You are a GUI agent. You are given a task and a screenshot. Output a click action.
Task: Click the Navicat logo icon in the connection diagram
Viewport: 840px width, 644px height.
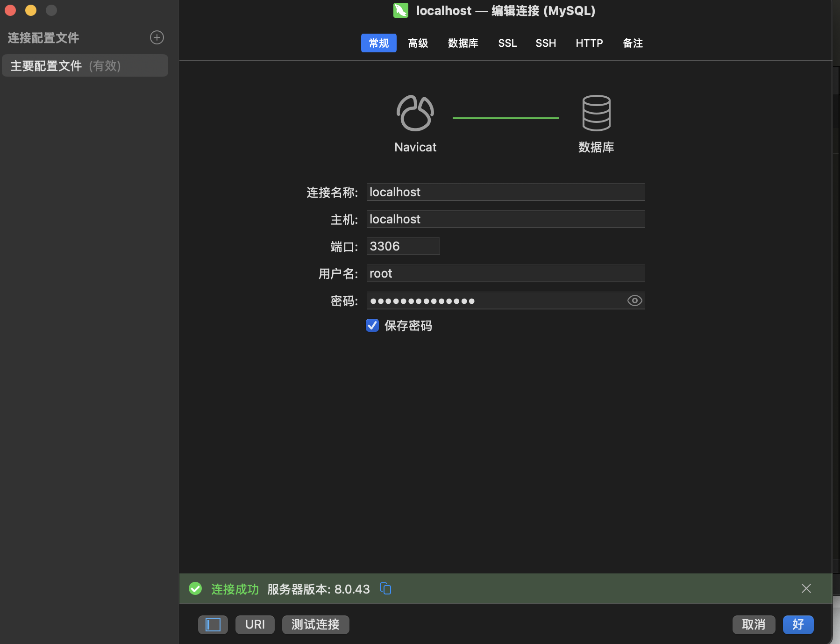click(x=415, y=113)
